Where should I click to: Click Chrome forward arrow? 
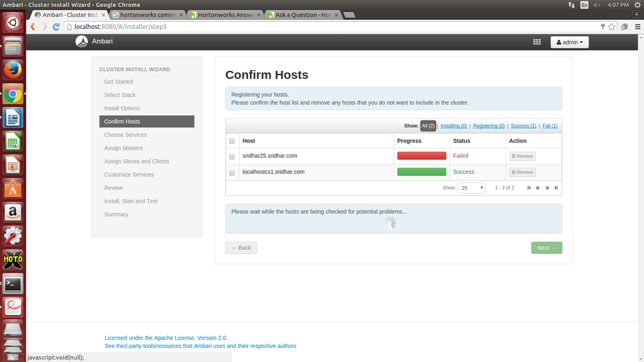44,26
